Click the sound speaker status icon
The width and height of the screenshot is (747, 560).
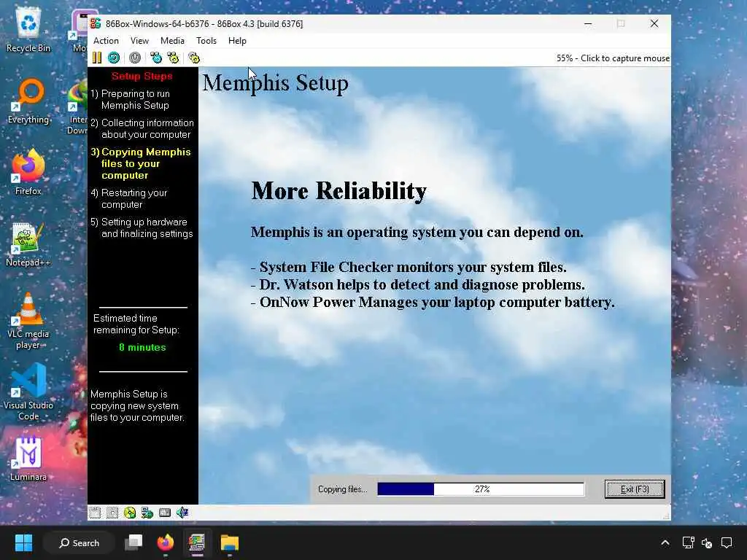coord(182,513)
